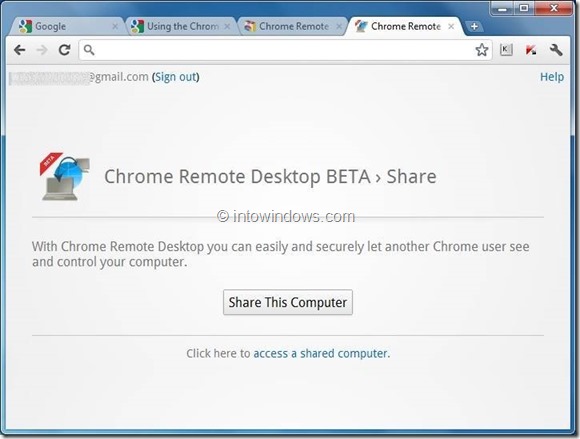Close the third Chrome Remote tab

click(339, 27)
